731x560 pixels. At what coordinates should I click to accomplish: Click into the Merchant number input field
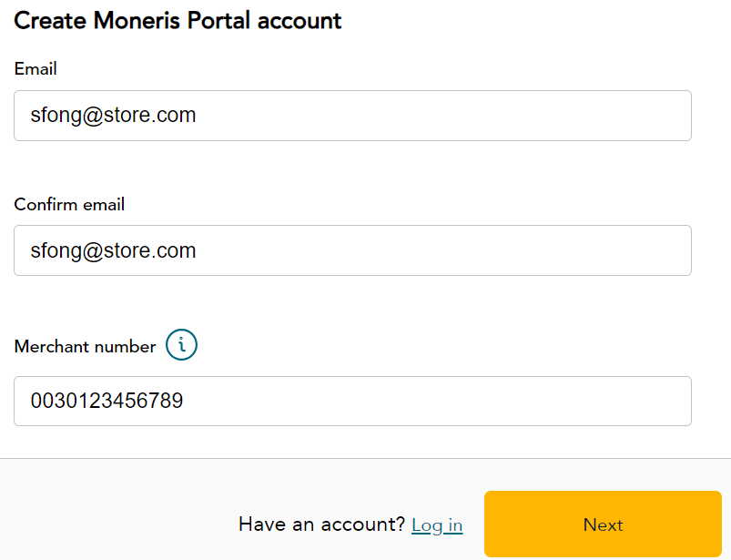point(352,401)
